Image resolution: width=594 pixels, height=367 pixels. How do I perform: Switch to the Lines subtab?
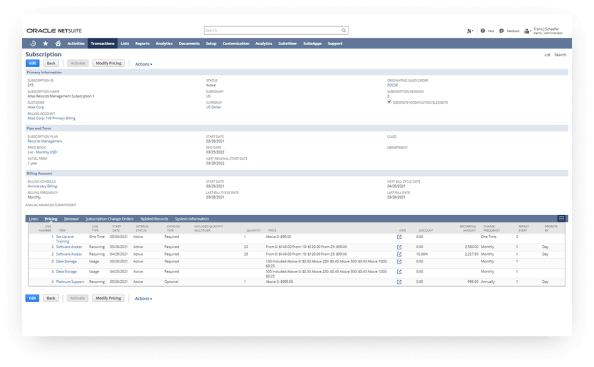[x=33, y=219]
